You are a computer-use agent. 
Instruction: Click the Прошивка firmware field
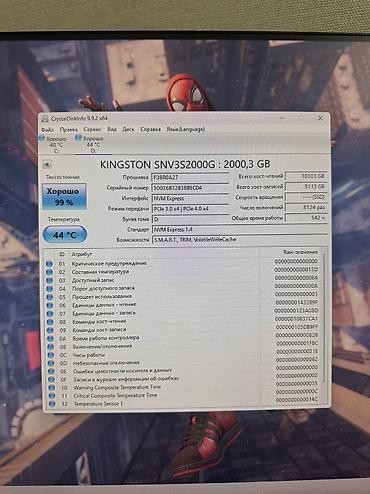190,177
